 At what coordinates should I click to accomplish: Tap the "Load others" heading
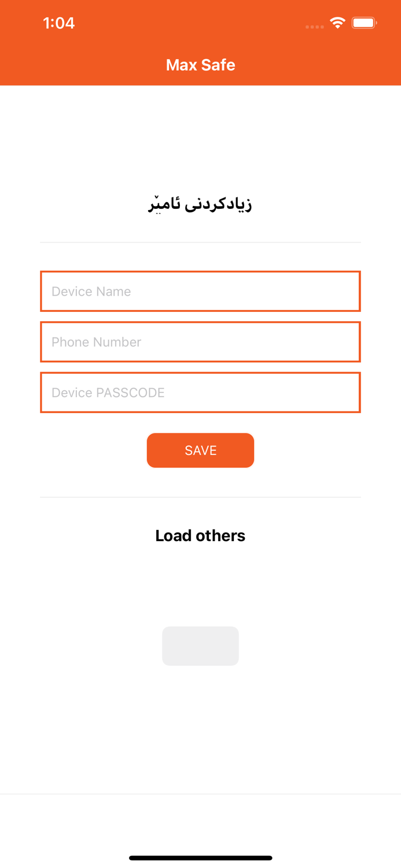click(x=200, y=535)
